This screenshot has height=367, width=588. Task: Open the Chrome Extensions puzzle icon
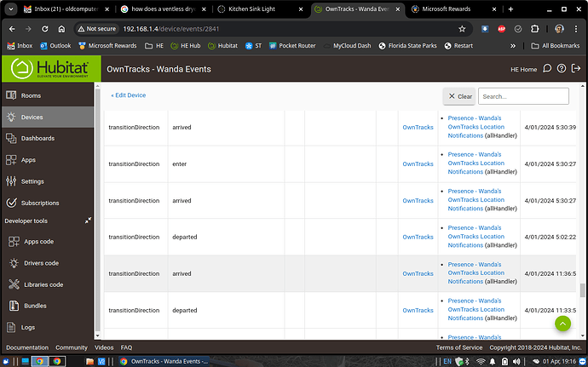click(535, 29)
